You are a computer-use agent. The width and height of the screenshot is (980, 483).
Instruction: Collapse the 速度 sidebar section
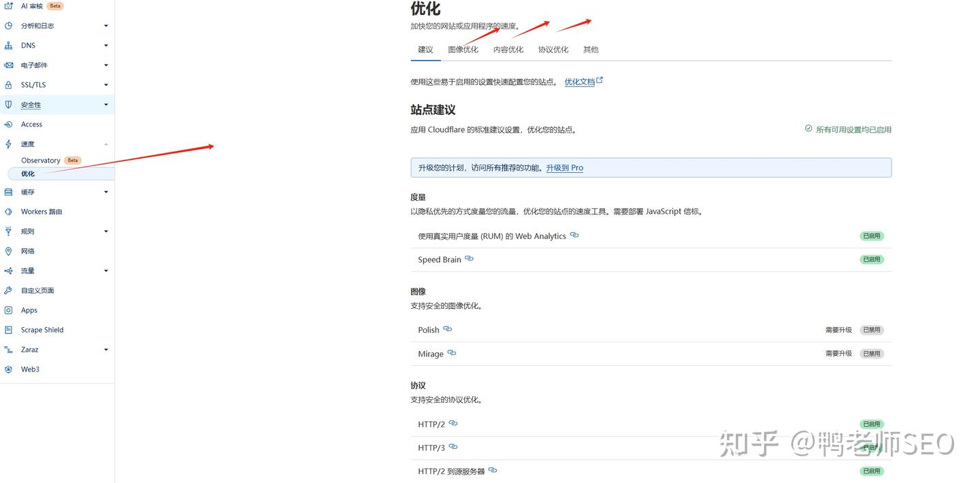(105, 144)
